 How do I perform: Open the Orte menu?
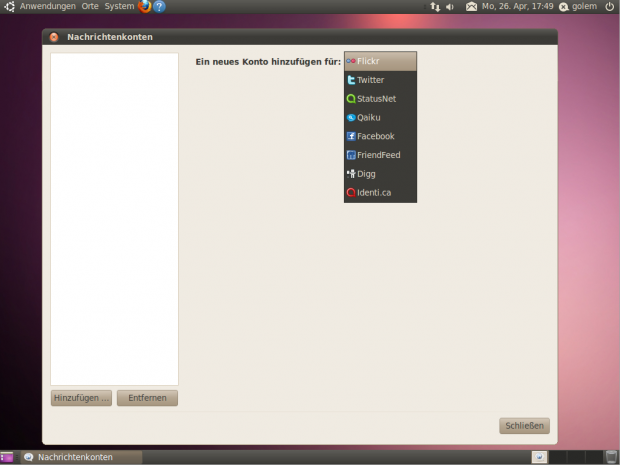pos(90,6)
